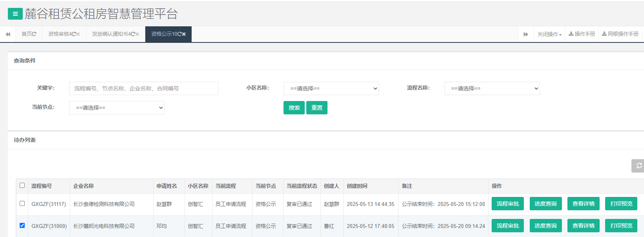Click 流程审批 for 长沙崇德检测科技有限公司
This screenshot has height=237, width=644.
point(507,204)
